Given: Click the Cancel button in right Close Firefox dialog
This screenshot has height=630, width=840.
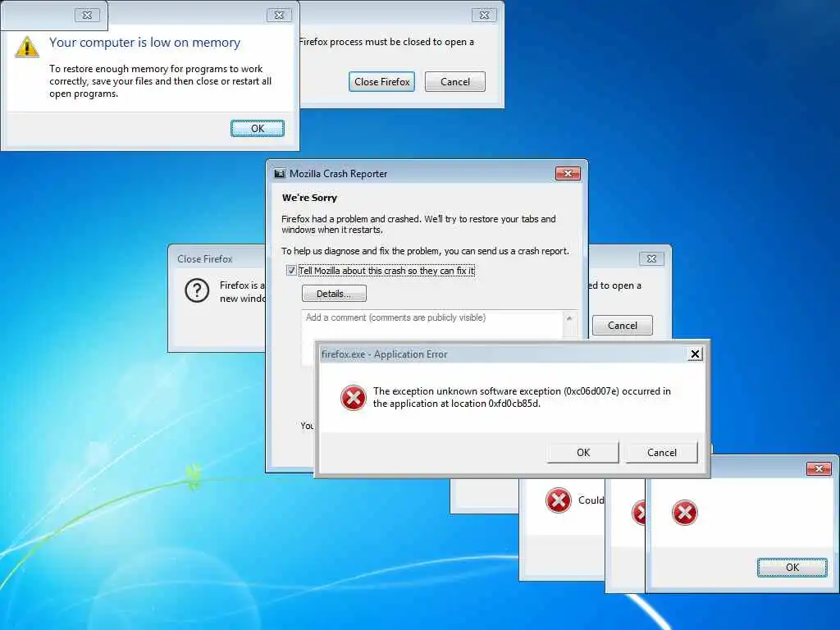Looking at the screenshot, I should pos(622,325).
